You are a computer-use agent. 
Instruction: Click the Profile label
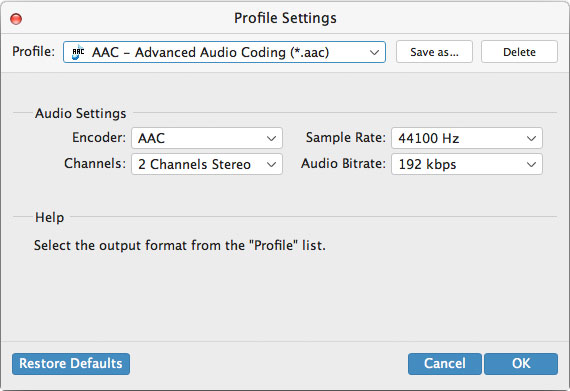33,52
